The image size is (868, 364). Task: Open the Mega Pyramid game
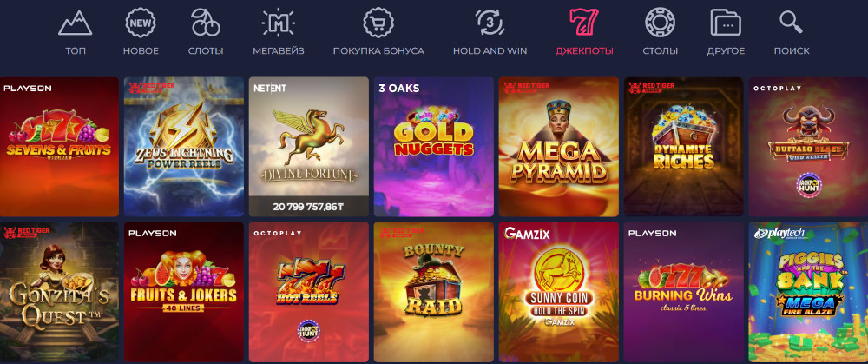[x=558, y=147]
